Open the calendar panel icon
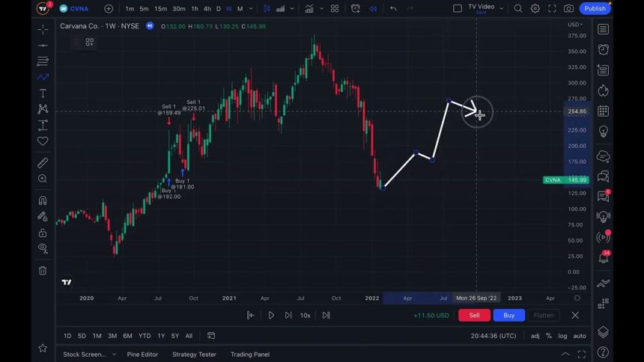The height and width of the screenshot is (362, 644). click(604, 111)
